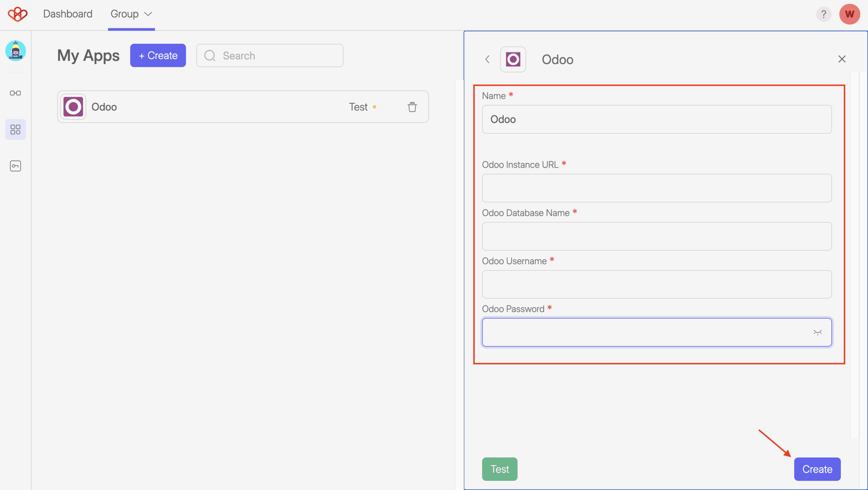This screenshot has width=868, height=490.
Task: Expand the Group dropdown menu
Action: [x=131, y=14]
